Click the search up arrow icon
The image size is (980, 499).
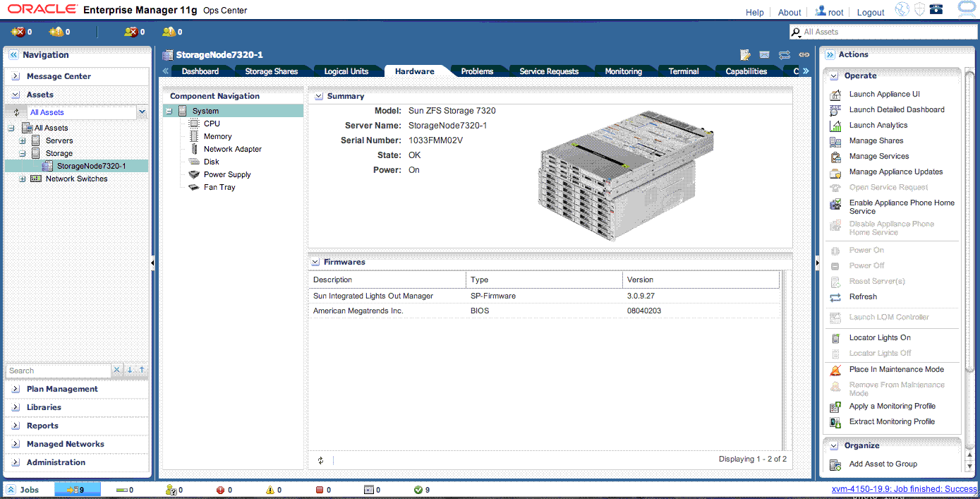142,370
